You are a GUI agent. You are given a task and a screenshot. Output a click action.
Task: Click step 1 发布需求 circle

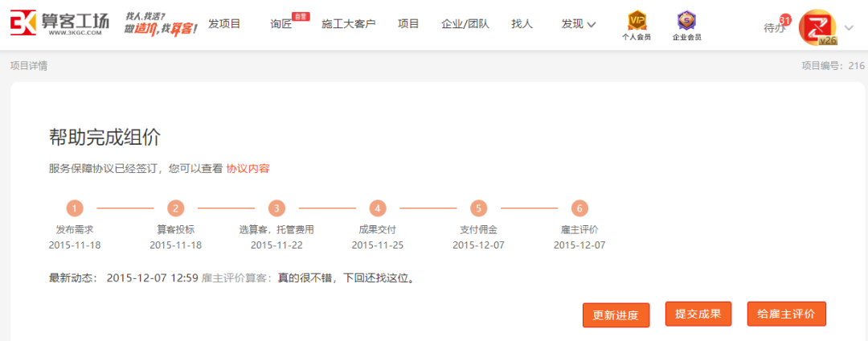pyautogui.click(x=75, y=208)
